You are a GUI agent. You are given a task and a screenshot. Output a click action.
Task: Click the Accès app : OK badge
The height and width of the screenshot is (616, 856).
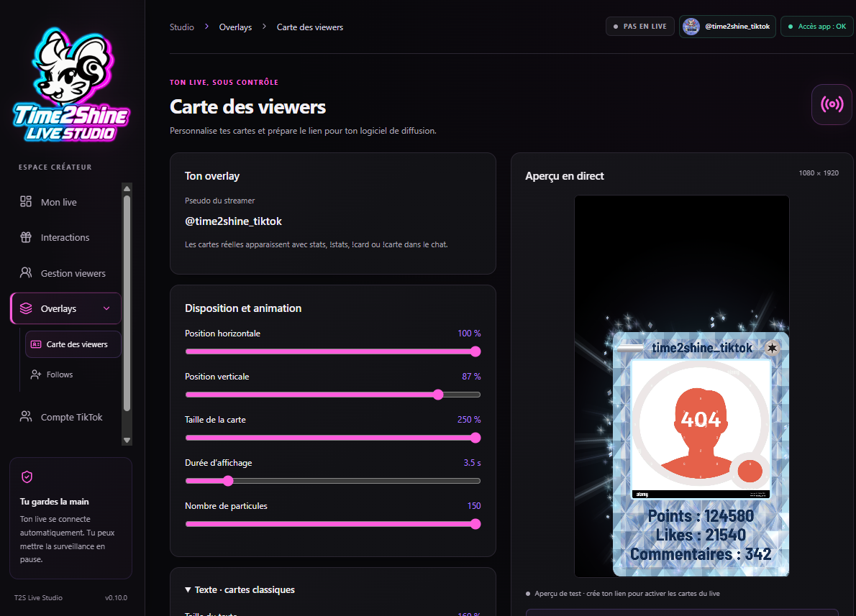point(816,26)
